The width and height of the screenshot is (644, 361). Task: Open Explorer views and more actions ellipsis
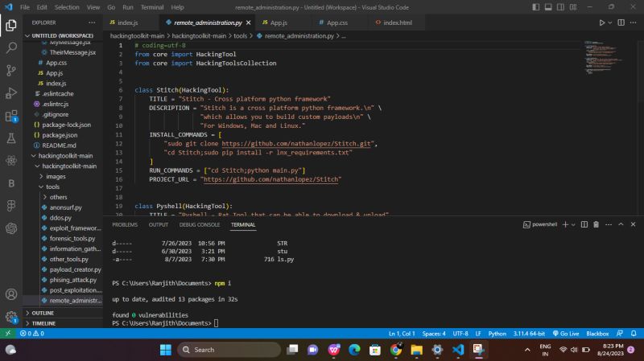[x=92, y=23]
